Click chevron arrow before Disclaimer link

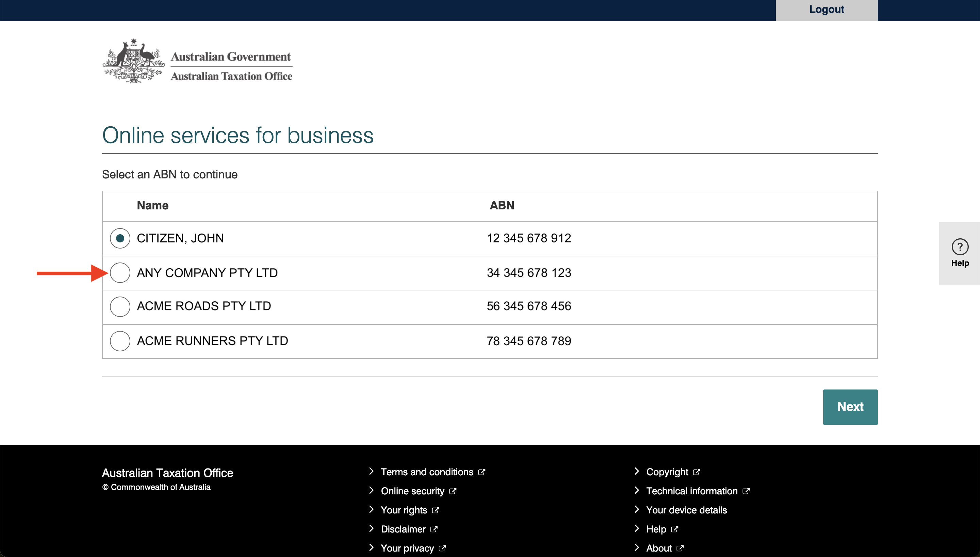371,528
